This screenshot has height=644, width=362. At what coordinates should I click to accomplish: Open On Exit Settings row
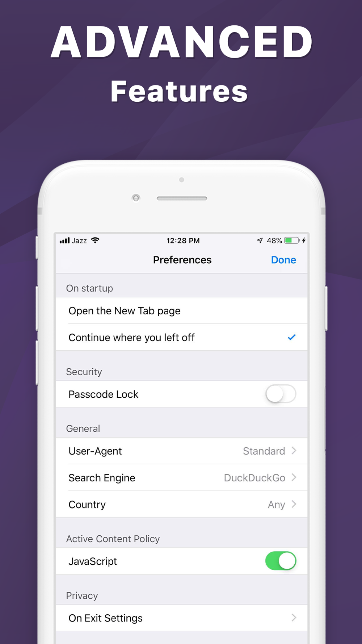pyautogui.click(x=182, y=618)
